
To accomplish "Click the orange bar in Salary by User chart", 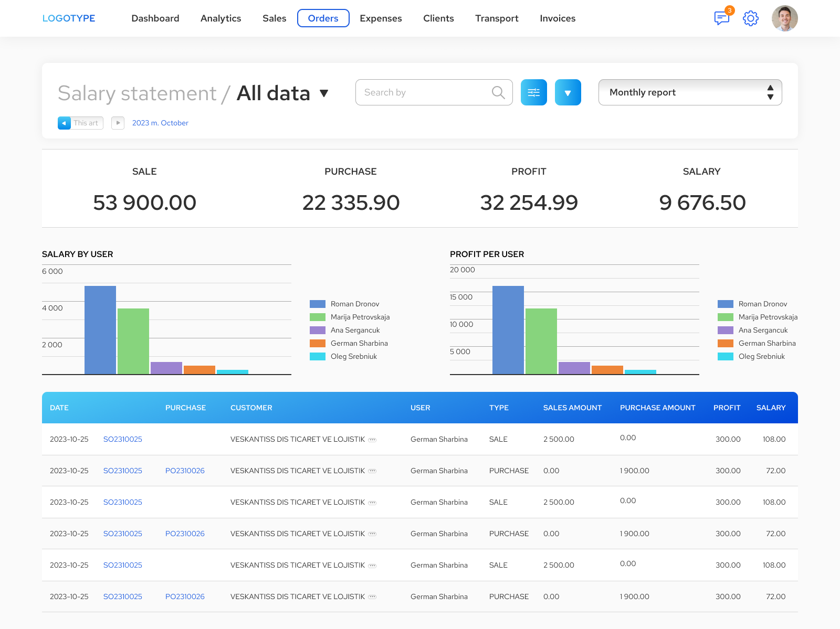I will [x=199, y=370].
